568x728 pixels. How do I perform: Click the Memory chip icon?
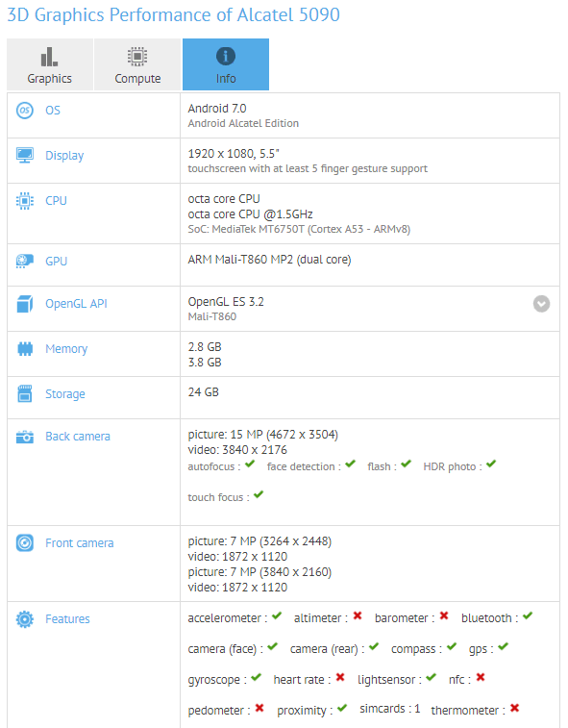click(x=25, y=349)
